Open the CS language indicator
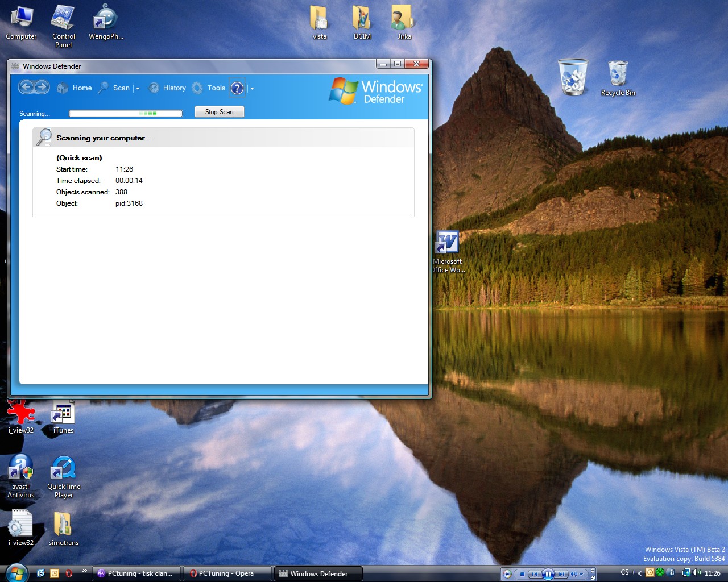Image resolution: width=728 pixels, height=582 pixels. [624, 572]
